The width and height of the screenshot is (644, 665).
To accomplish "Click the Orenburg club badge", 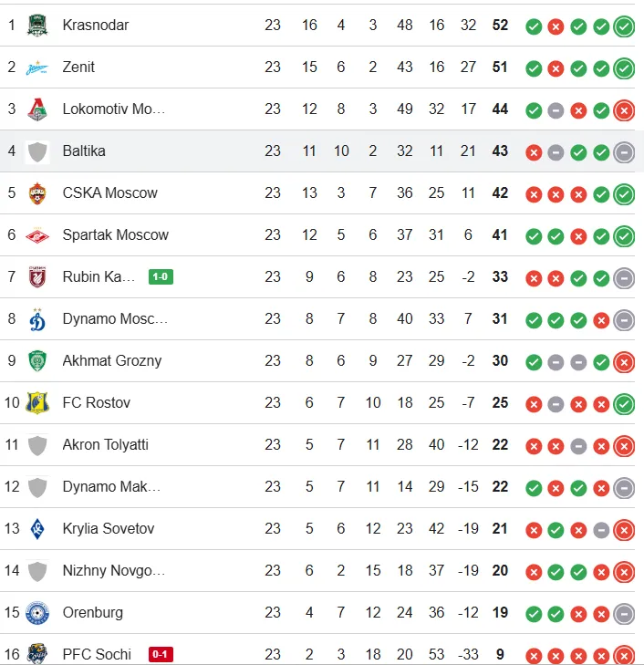I will tap(37, 612).
